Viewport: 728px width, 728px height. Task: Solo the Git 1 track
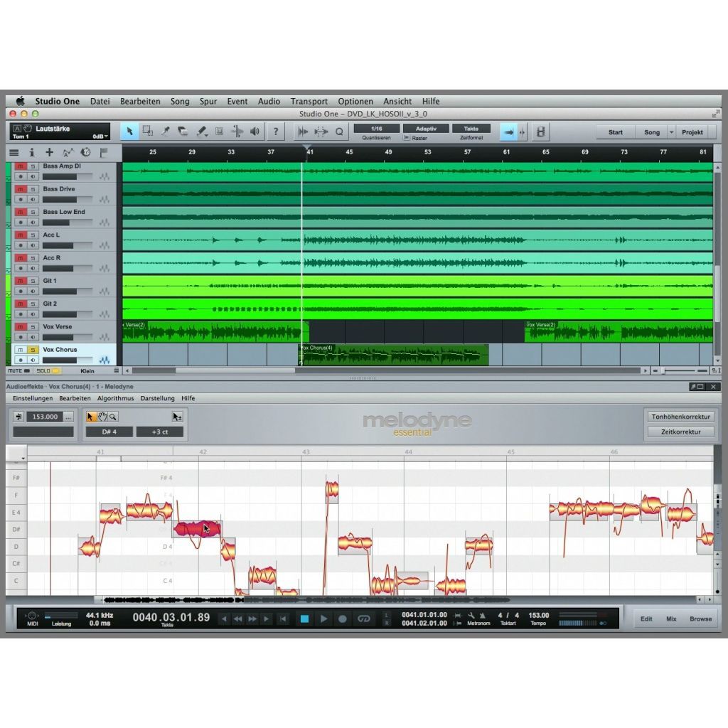point(33,281)
